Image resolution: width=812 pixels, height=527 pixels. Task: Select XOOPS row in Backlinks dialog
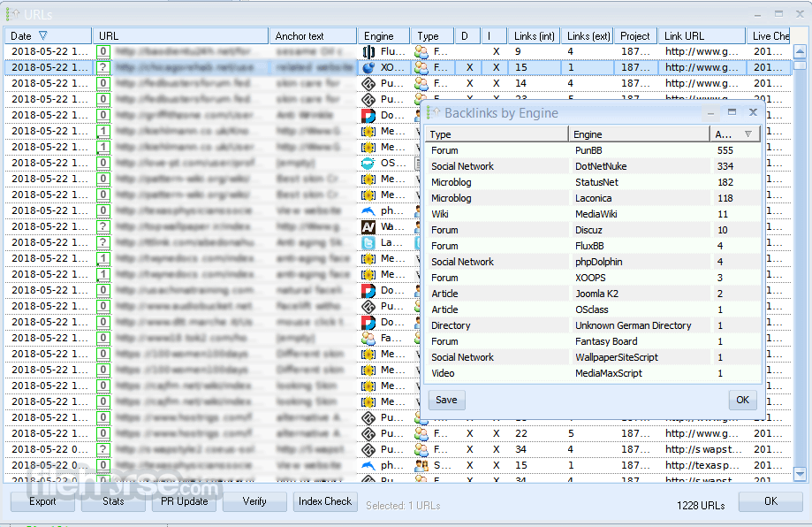tap(593, 278)
